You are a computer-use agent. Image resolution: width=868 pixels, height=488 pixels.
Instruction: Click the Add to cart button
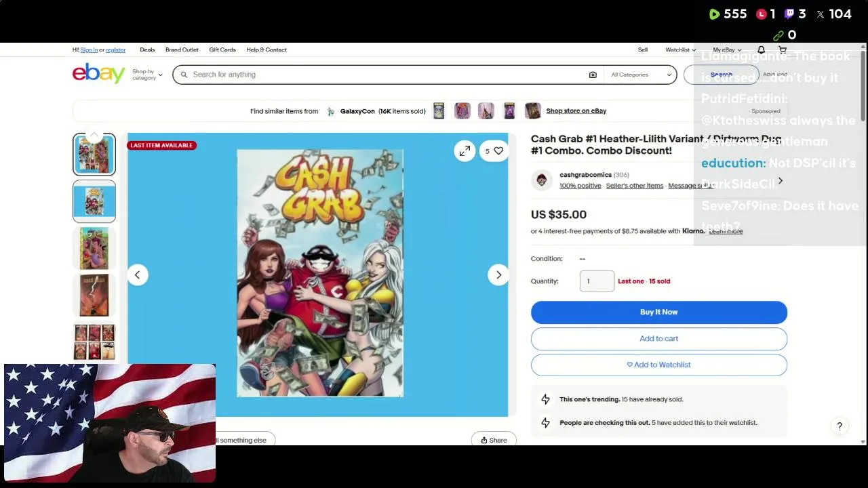point(658,338)
